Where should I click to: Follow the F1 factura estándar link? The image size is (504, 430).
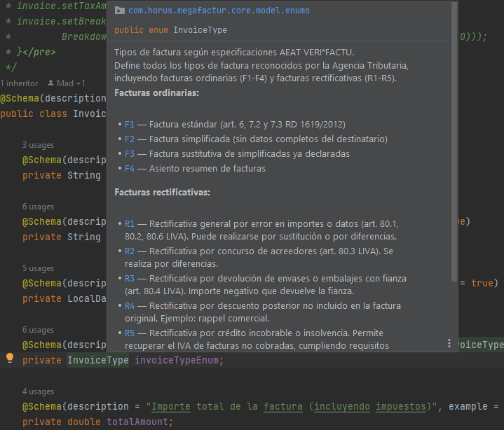(129, 124)
